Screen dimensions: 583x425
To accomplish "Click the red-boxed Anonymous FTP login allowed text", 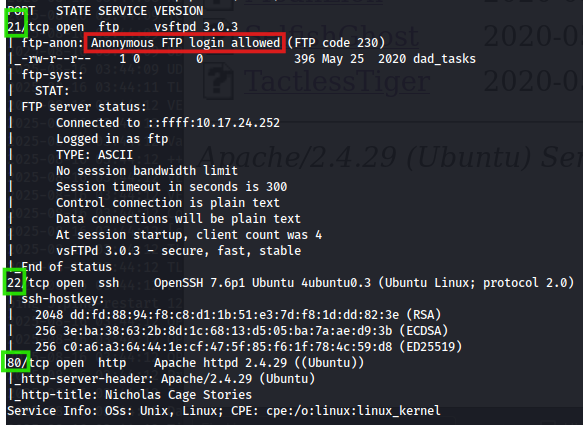I will [185, 43].
